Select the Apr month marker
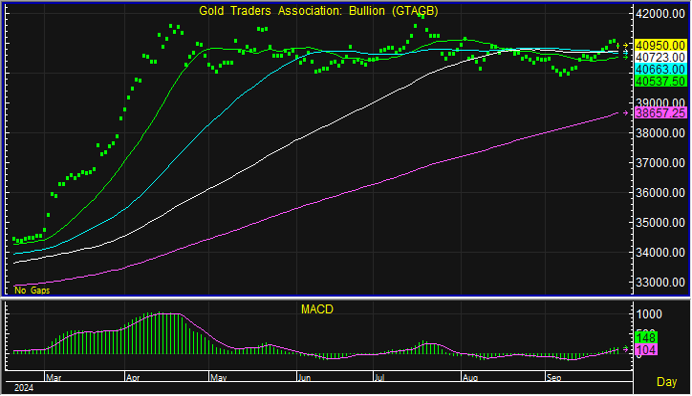 (x=133, y=378)
